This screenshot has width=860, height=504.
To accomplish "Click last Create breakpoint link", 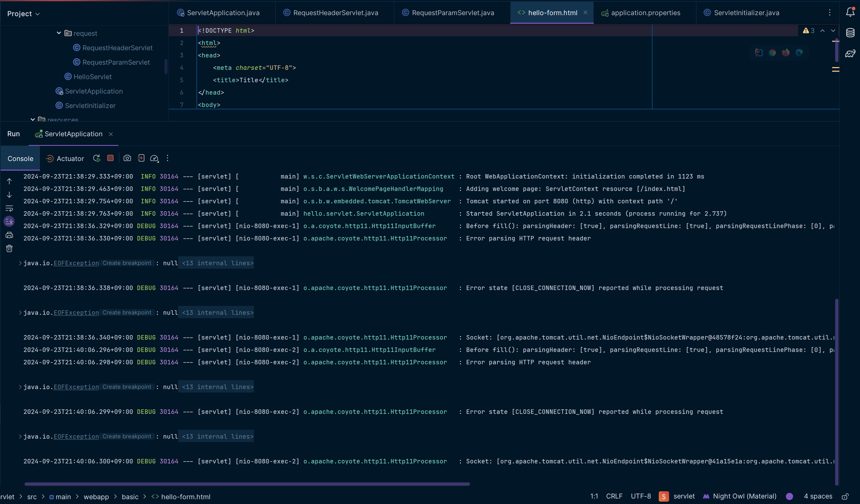I will coord(127,436).
